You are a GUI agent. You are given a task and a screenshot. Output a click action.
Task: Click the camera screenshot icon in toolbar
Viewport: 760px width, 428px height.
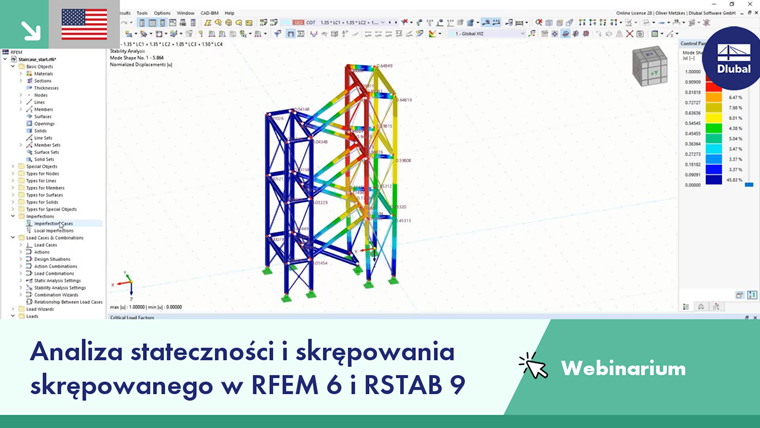coord(640,34)
